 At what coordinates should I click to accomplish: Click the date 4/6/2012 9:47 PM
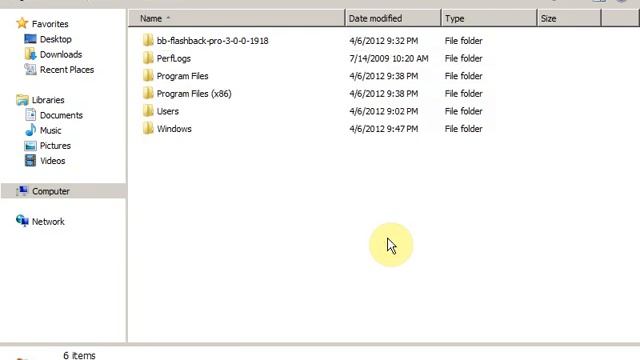383,129
